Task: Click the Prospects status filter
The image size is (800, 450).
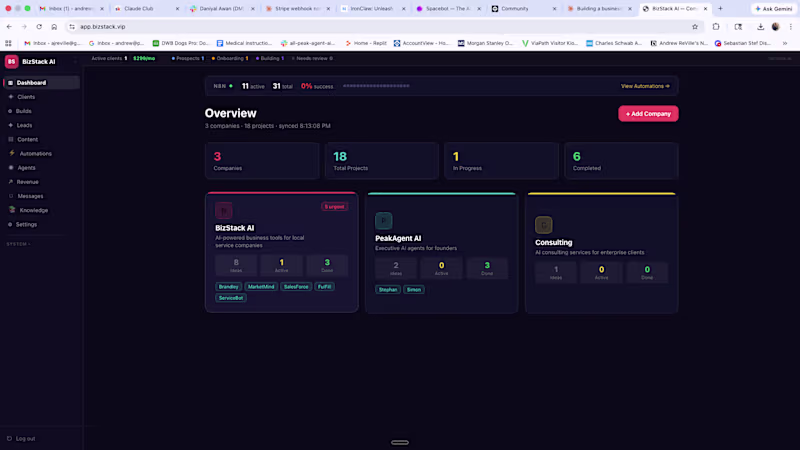Action: (188, 59)
